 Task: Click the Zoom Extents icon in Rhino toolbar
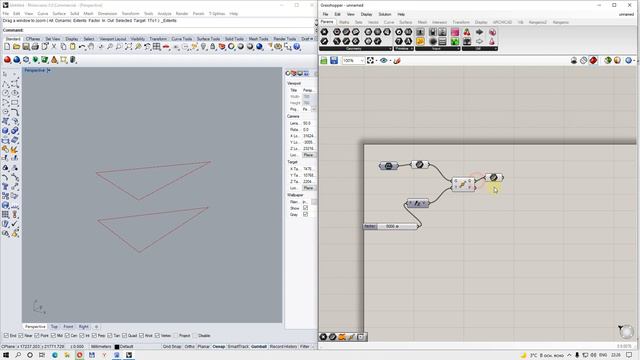(x=128, y=47)
